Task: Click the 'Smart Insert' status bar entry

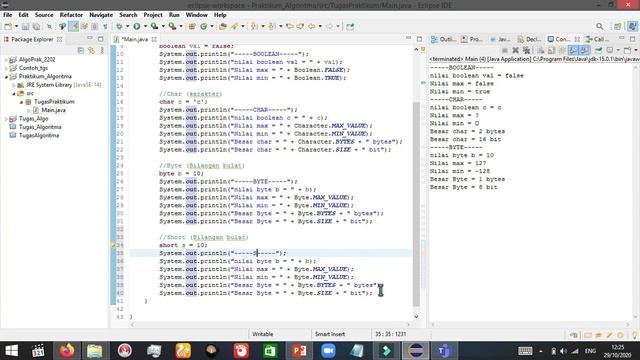Action: (329, 334)
